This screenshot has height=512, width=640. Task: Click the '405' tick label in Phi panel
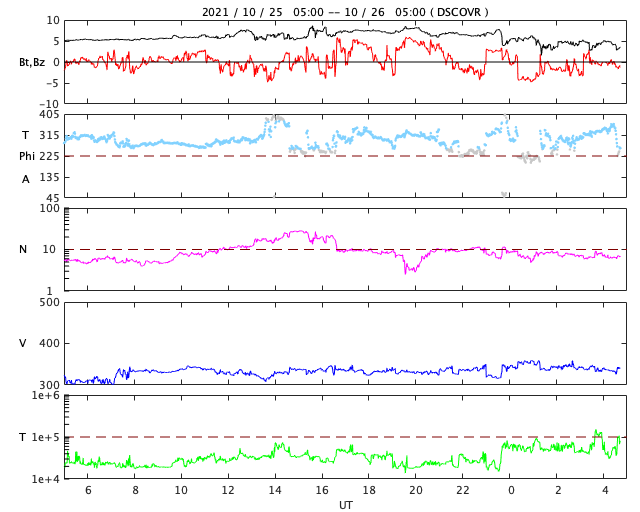pyautogui.click(x=49, y=115)
